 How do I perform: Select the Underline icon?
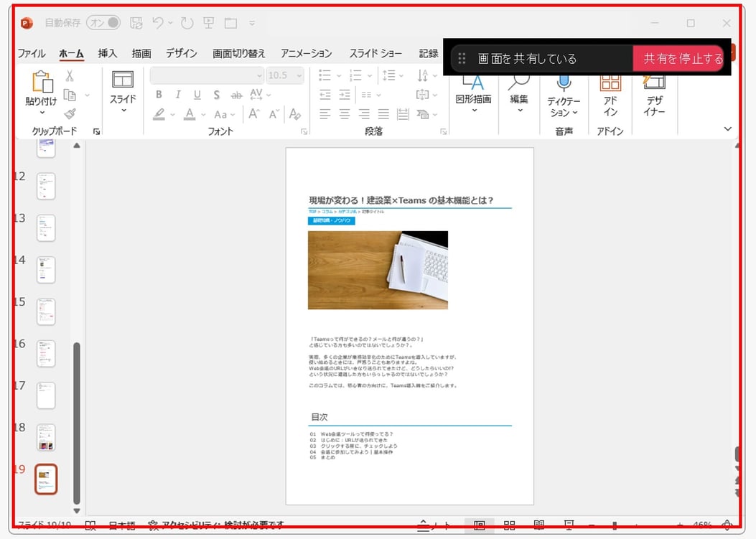(x=197, y=95)
